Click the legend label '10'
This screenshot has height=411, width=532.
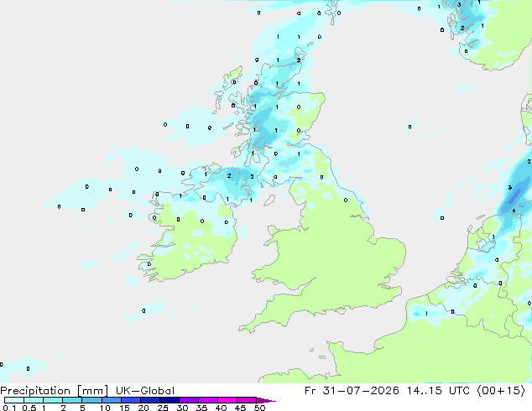coord(105,408)
